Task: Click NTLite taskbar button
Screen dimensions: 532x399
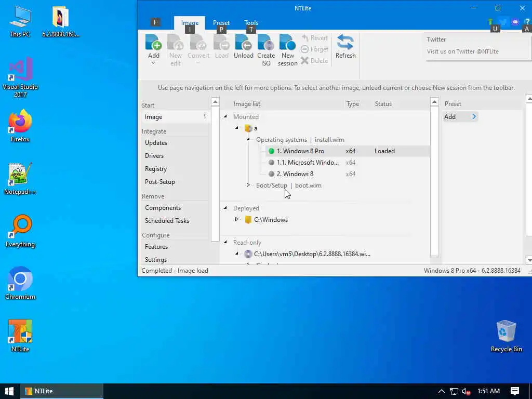Action: click(x=62, y=391)
